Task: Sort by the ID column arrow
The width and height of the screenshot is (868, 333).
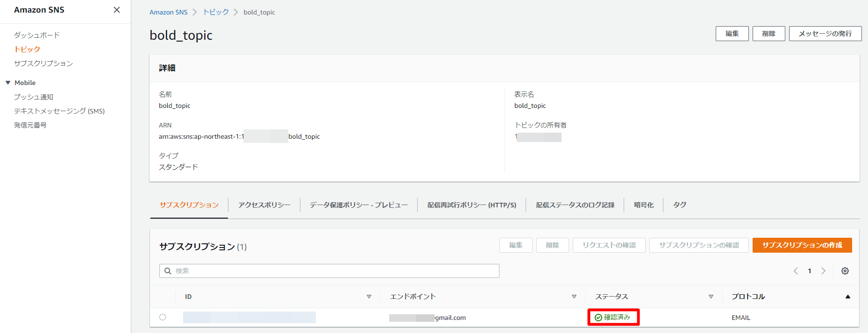Action: [369, 297]
